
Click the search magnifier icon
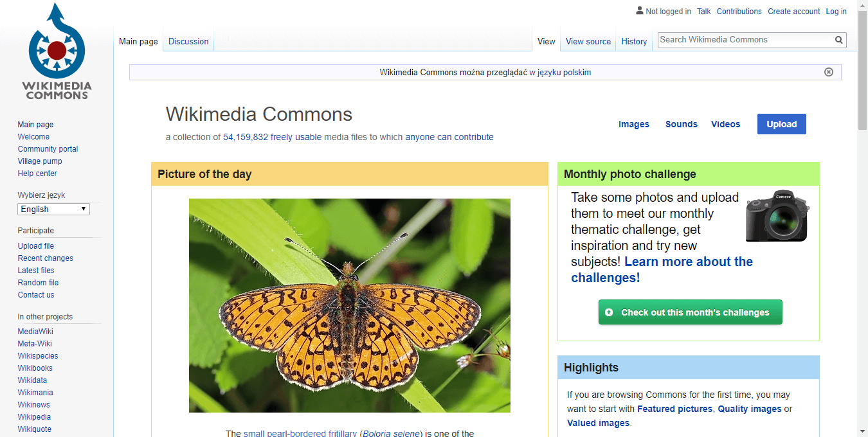point(838,40)
